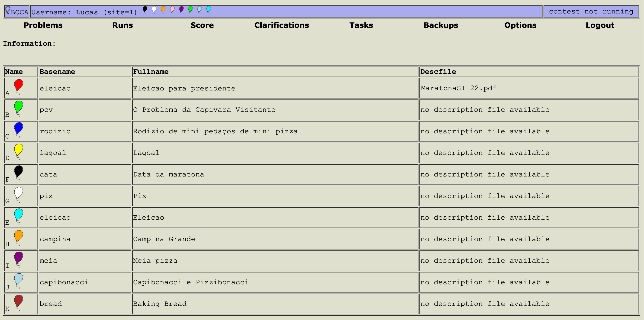Click basename 'pcv'
This screenshot has width=644, height=320.
(x=46, y=110)
